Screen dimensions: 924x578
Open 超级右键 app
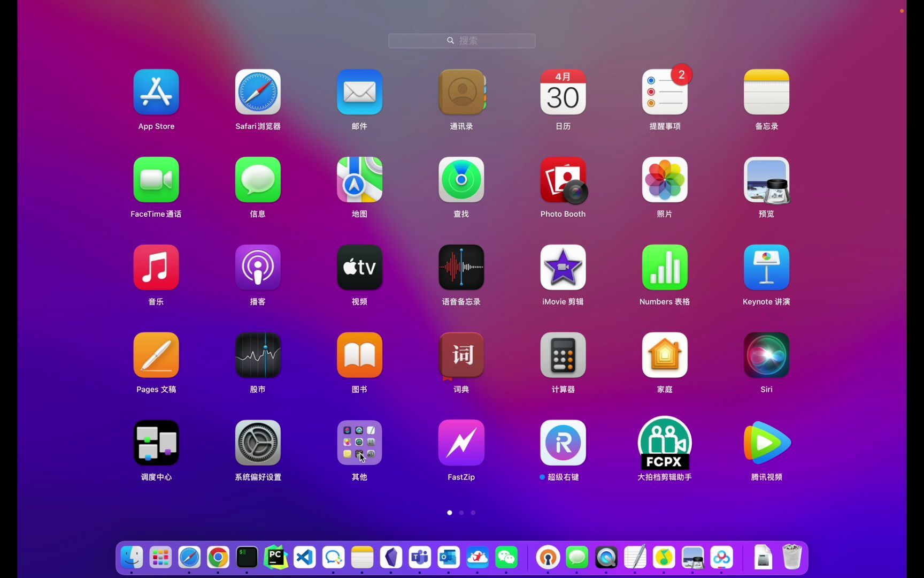[x=563, y=443]
